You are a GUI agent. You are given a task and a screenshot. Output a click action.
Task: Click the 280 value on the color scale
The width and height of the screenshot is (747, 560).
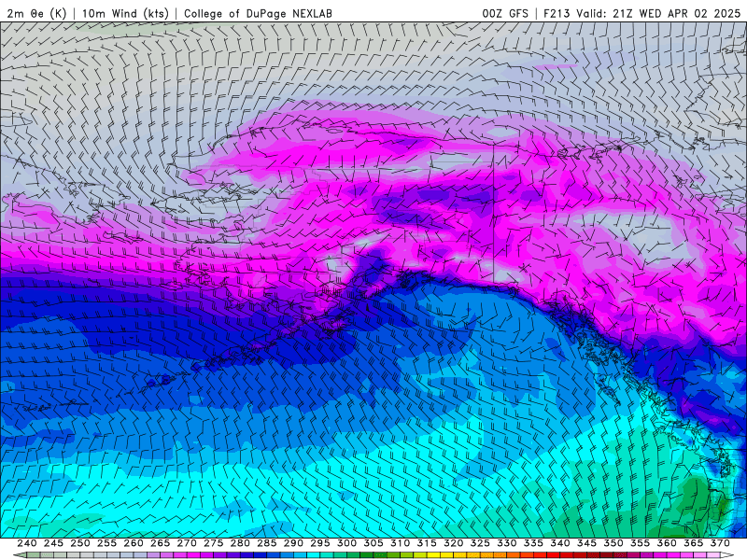[240, 543]
